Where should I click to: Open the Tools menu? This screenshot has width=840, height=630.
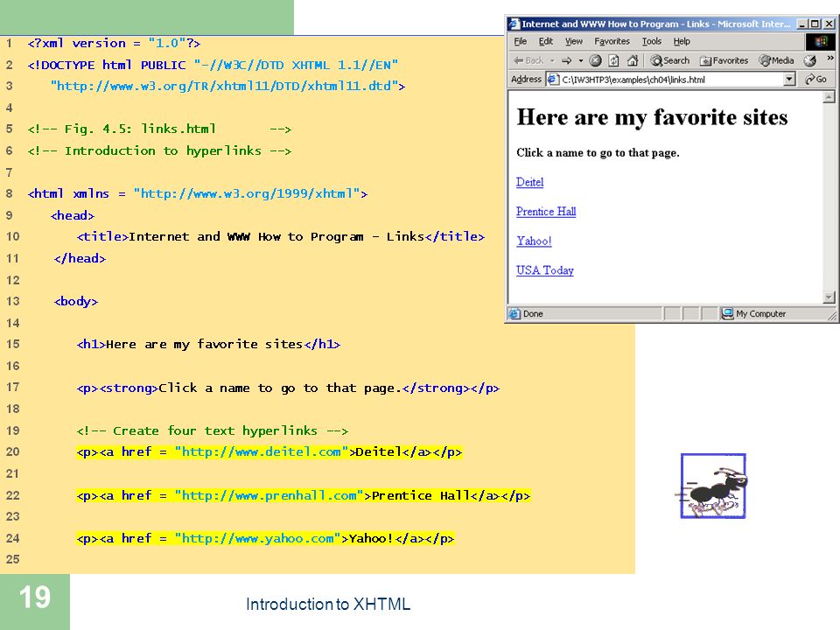coord(651,41)
